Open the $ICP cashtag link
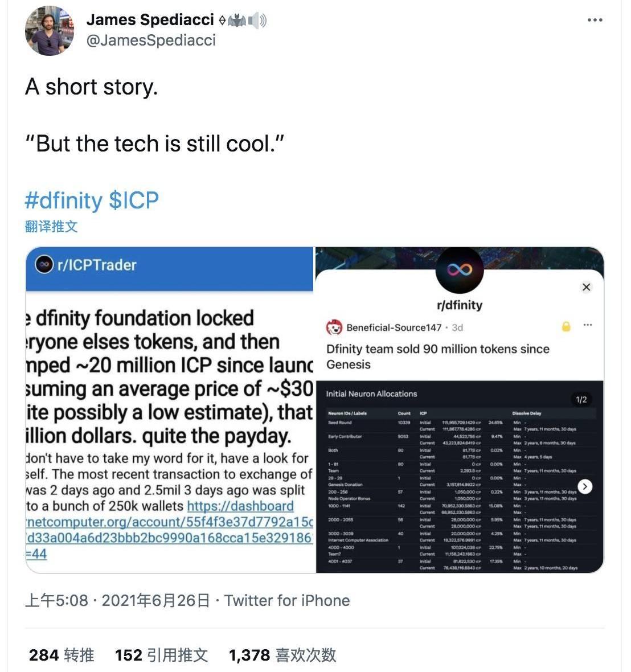631x672 pixels. (x=134, y=200)
